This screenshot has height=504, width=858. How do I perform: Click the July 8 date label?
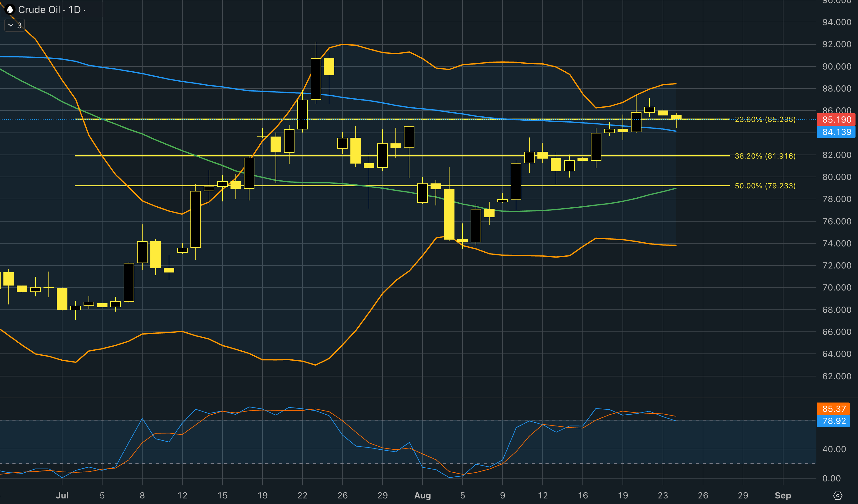[x=142, y=496]
